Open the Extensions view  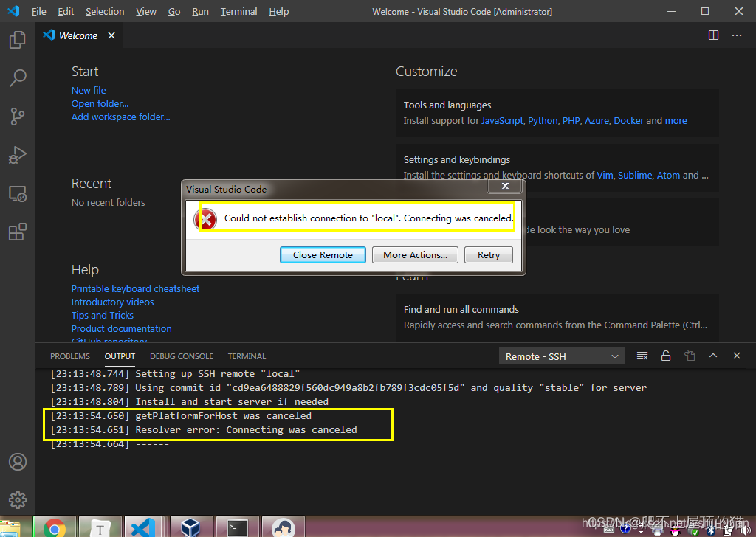[18, 232]
